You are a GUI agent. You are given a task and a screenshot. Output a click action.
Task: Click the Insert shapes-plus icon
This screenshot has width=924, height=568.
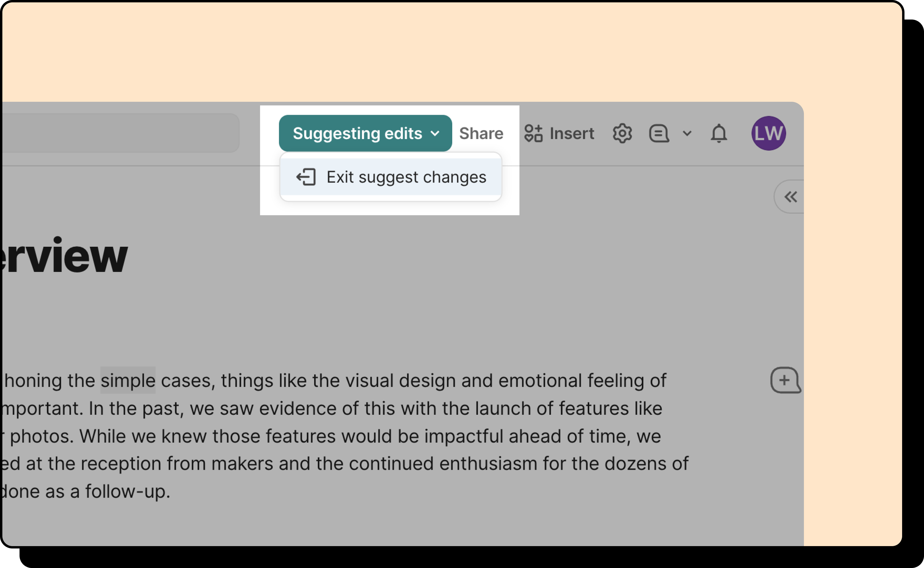click(533, 133)
